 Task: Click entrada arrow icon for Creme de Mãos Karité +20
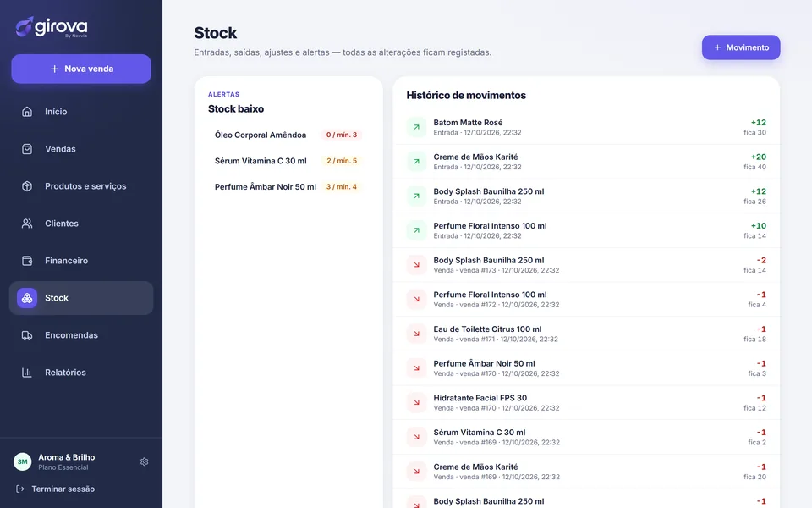coord(416,162)
